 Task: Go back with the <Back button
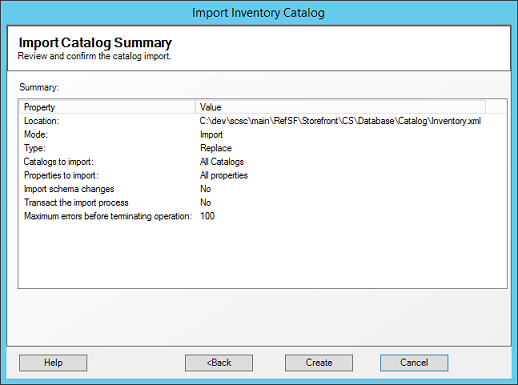(219, 363)
